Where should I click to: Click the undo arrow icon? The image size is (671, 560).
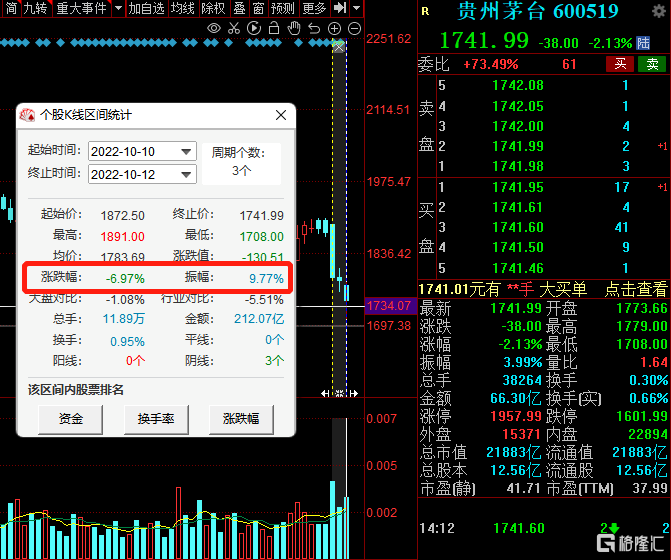(x=314, y=29)
